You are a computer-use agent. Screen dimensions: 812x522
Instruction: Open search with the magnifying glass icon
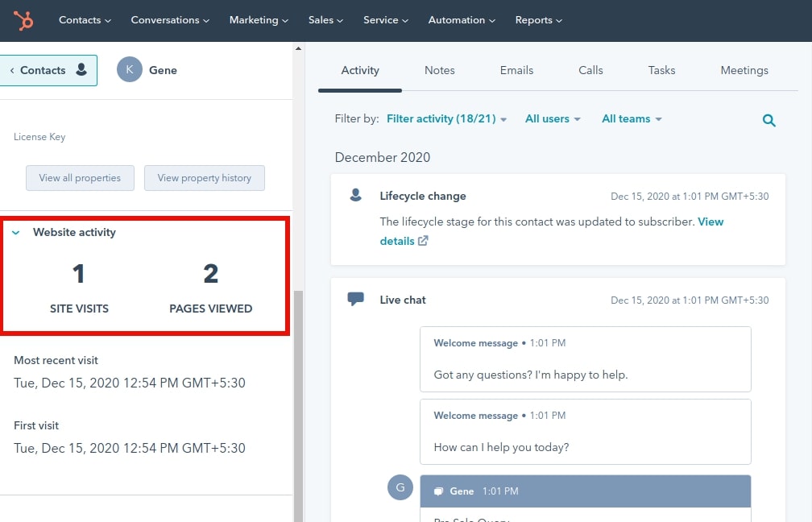pos(768,119)
